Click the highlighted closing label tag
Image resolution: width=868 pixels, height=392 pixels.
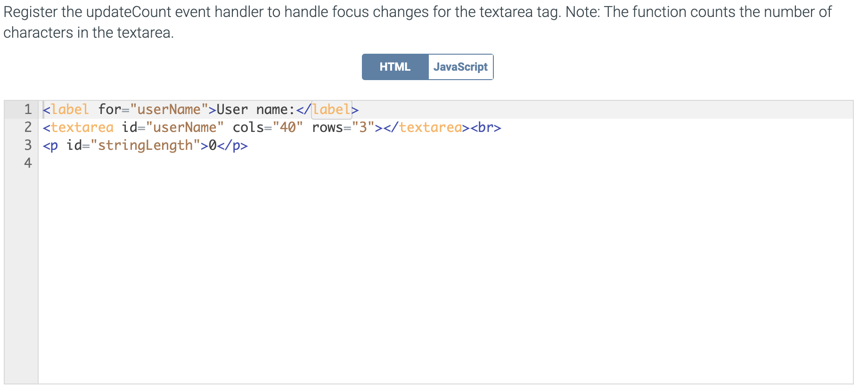point(331,109)
